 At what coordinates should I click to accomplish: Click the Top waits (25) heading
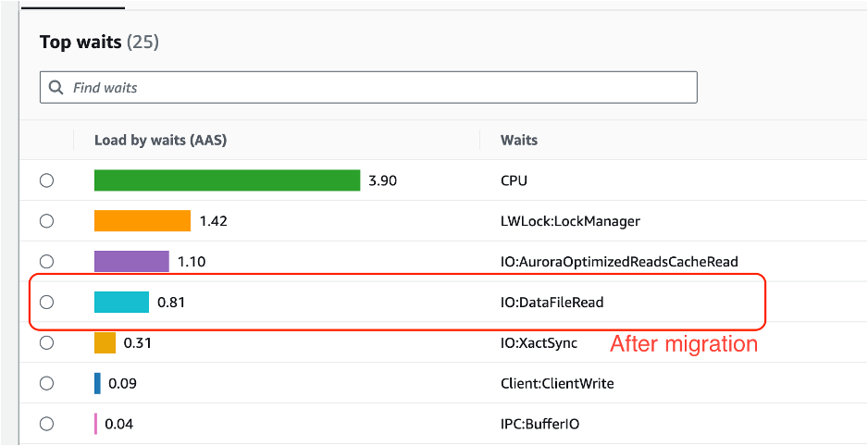click(x=100, y=43)
